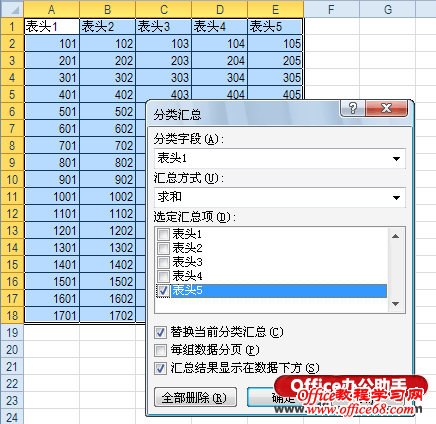436x424 pixels.
Task: Select column D header
Action: click(x=220, y=9)
